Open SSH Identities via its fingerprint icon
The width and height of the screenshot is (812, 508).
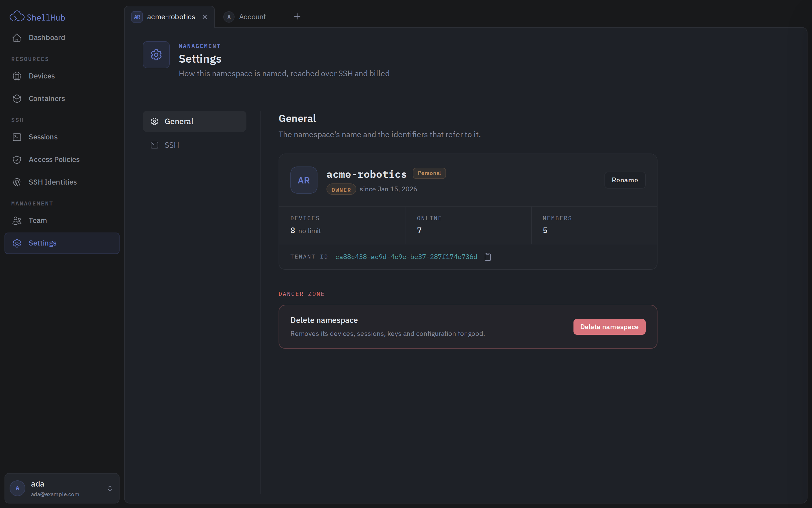point(17,182)
